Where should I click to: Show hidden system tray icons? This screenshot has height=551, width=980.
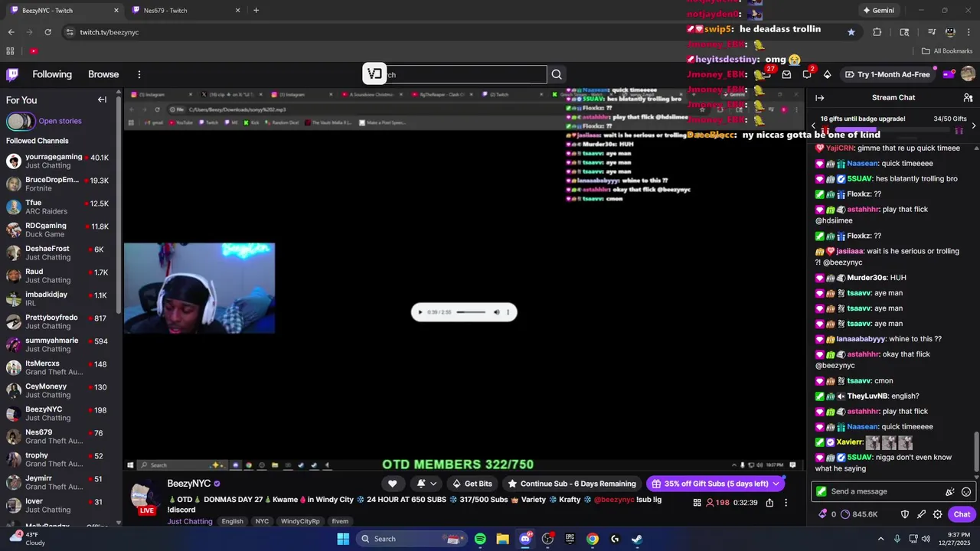point(880,539)
